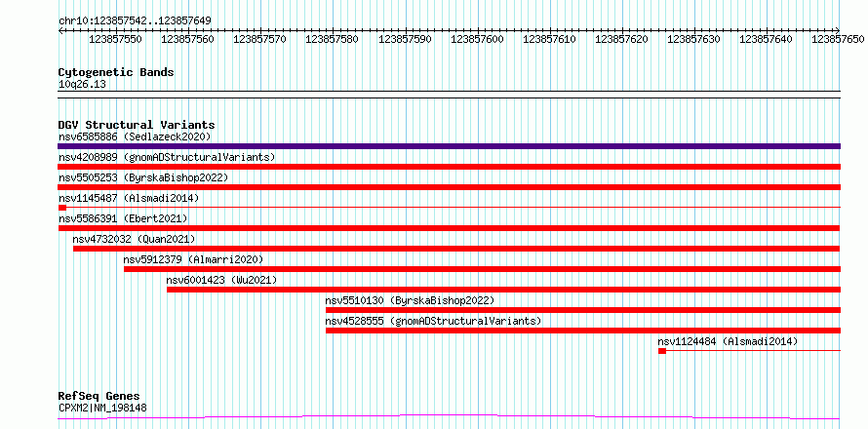The width and height of the screenshot is (868, 429).
Task: Click the small red block of nsv1145487
Action: [x=62, y=208]
